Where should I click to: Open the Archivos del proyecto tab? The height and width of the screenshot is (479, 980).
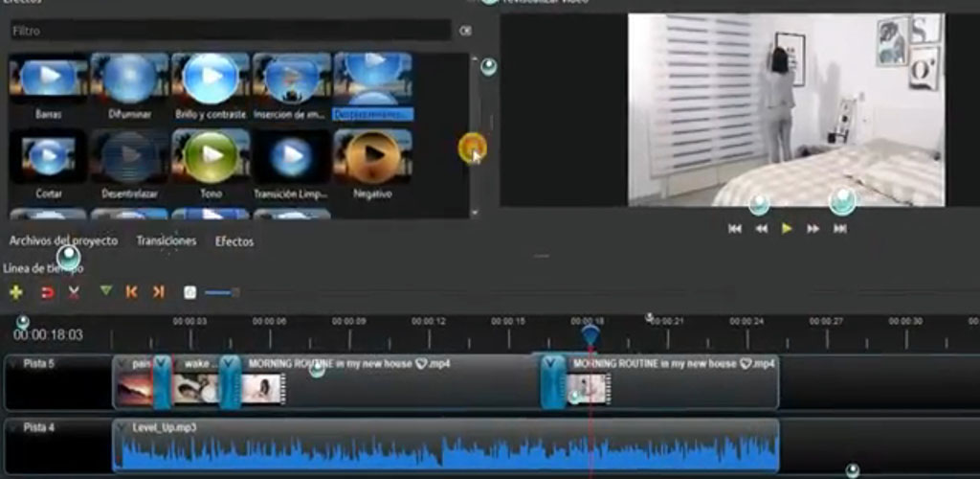[x=63, y=240]
